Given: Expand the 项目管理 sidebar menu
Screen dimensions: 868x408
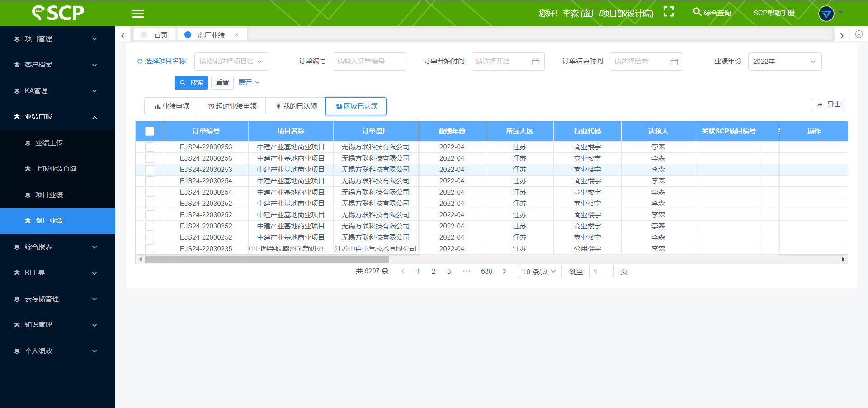Looking at the screenshot, I should [x=57, y=39].
